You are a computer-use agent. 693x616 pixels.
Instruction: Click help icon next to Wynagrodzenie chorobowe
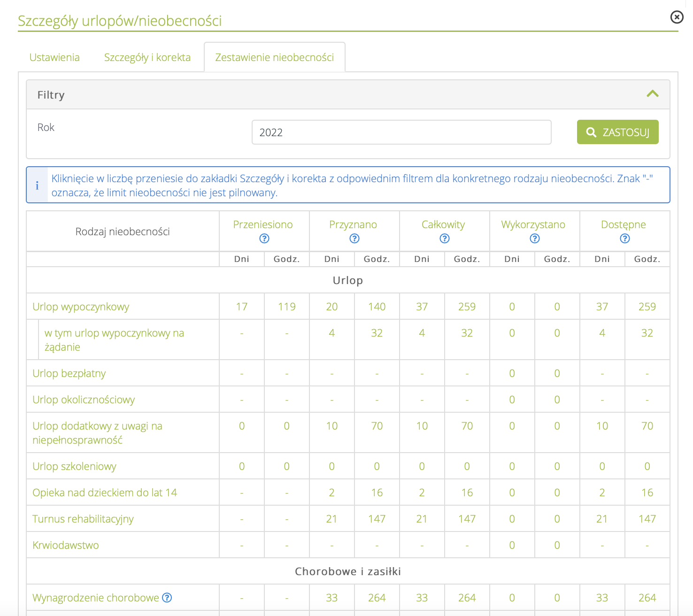pos(167,598)
